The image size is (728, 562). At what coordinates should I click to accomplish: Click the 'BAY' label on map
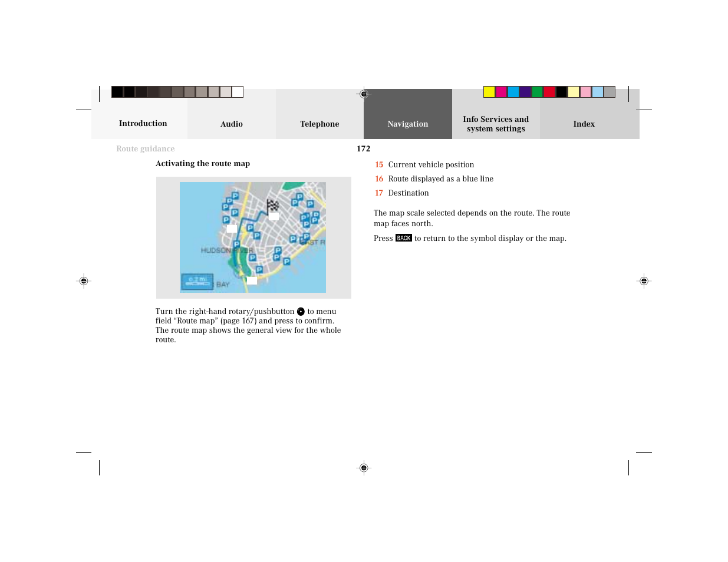click(223, 285)
